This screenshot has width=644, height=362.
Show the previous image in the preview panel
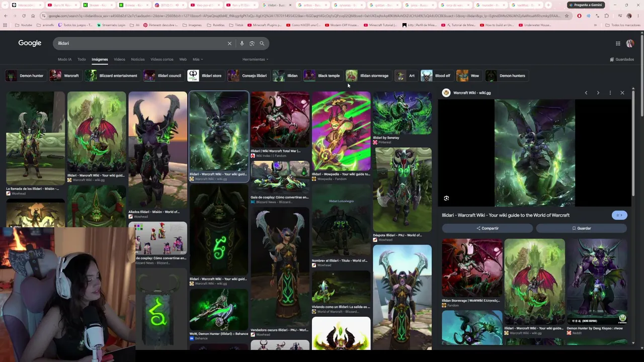click(x=586, y=93)
